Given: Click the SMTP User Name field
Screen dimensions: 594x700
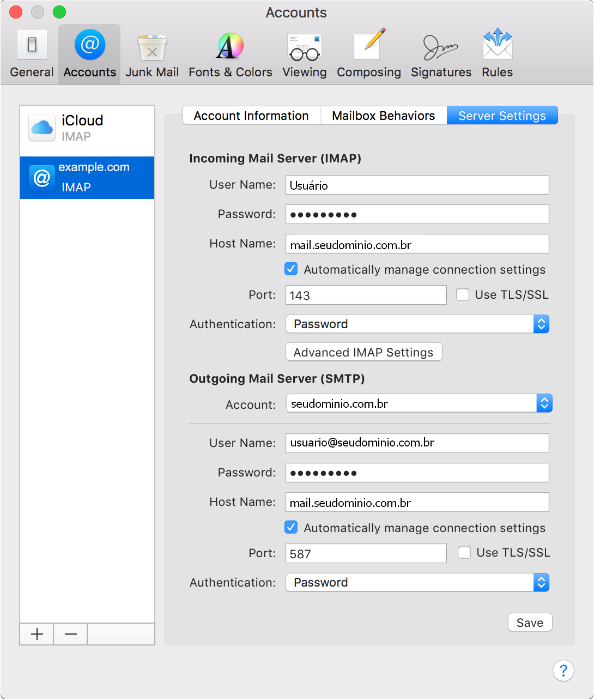Looking at the screenshot, I should pyautogui.click(x=417, y=443).
